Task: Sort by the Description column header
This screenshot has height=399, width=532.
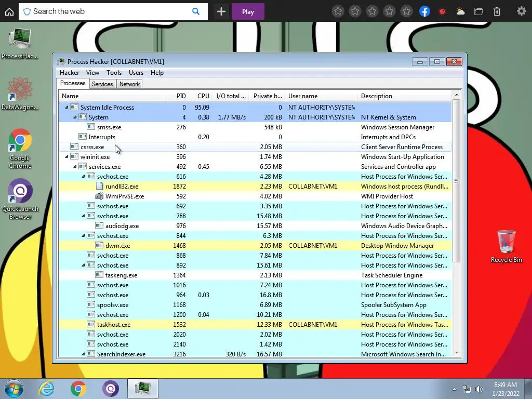Action: tap(405, 96)
